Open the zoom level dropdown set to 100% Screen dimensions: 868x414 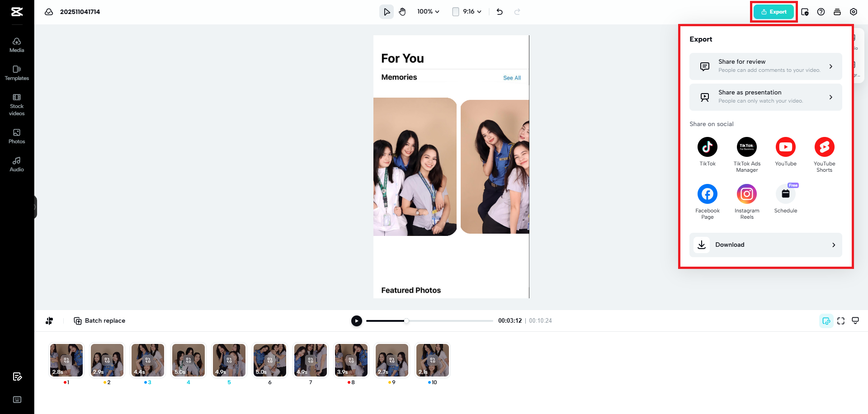pyautogui.click(x=427, y=11)
